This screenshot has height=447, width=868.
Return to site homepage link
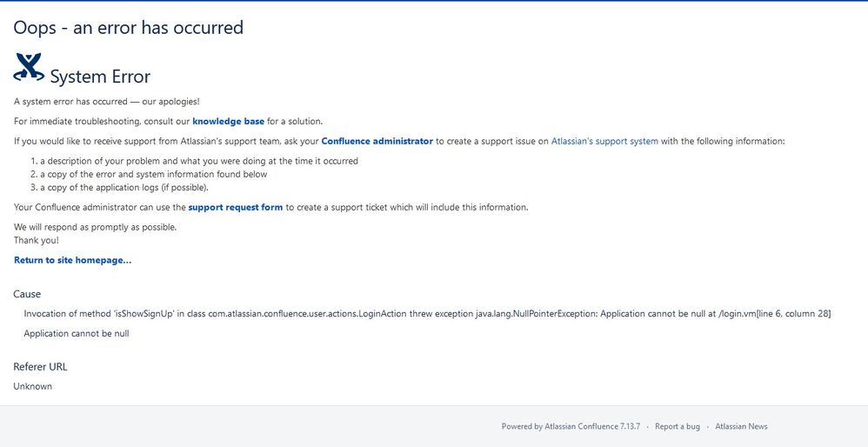pos(72,260)
